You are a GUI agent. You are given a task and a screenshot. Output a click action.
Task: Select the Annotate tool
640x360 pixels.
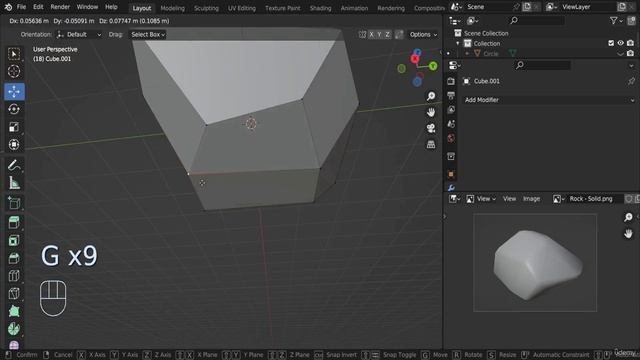click(x=14, y=165)
